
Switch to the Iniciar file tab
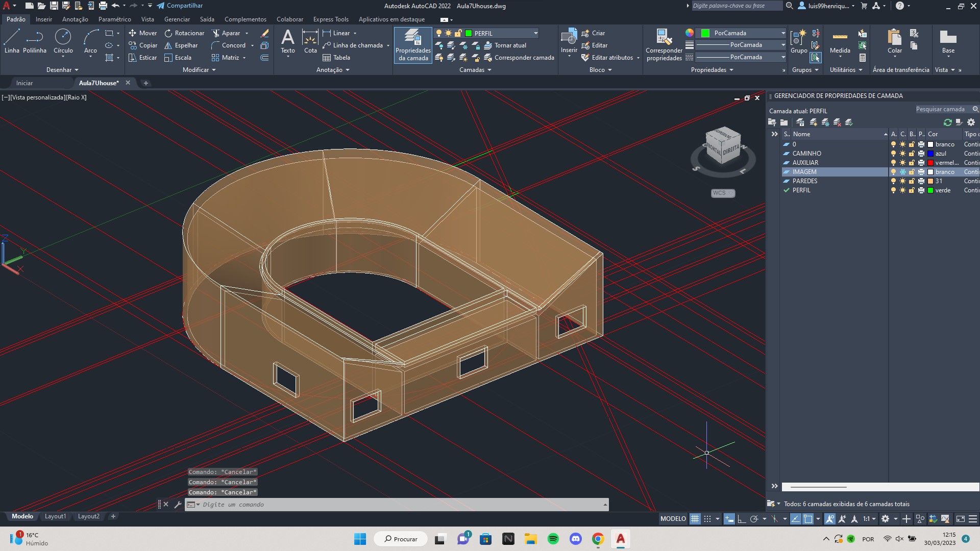pos(24,83)
